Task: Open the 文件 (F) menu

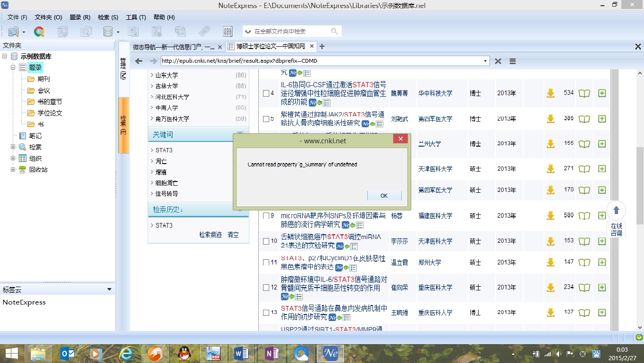Action: (17, 17)
